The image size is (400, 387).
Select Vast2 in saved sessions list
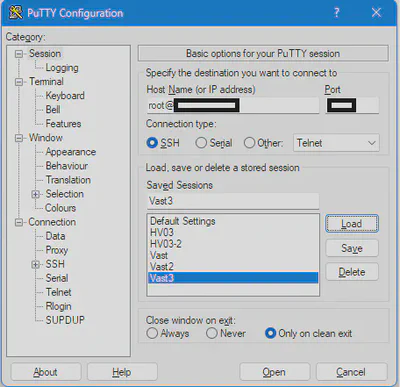point(233,267)
